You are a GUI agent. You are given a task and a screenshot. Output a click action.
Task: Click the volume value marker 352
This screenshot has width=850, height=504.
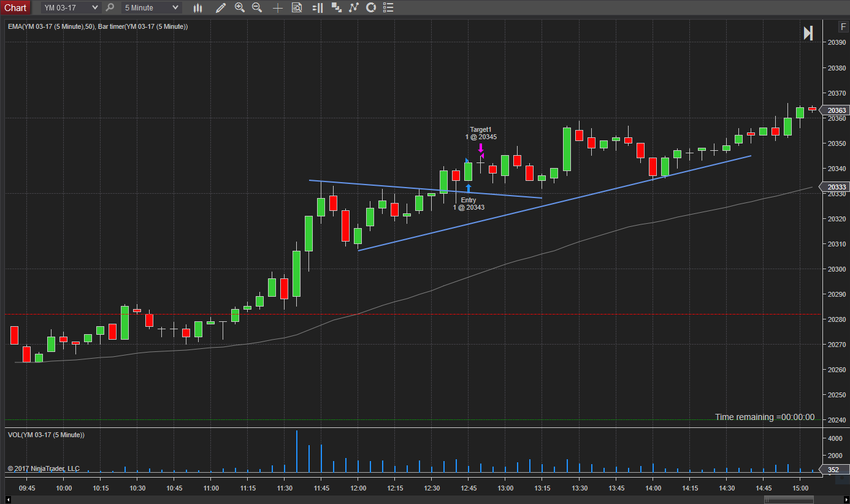[x=834, y=470]
